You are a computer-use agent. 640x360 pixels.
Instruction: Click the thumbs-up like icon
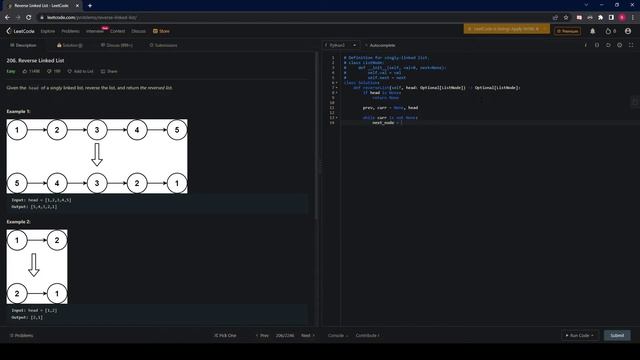pos(24,71)
